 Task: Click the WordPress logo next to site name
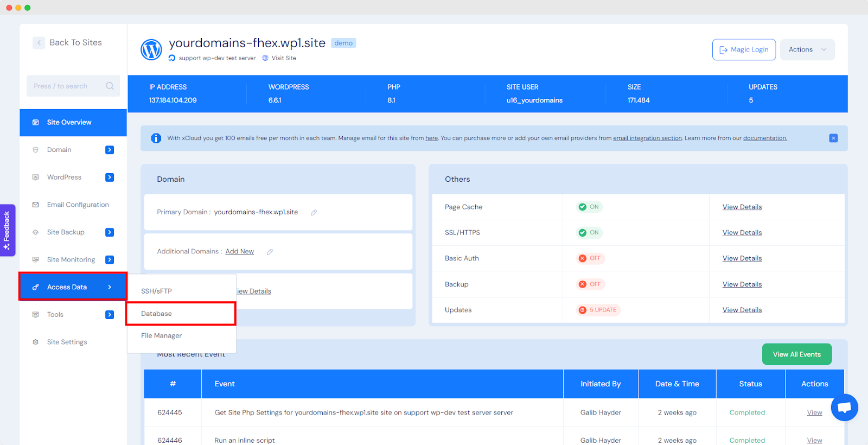[151, 49]
